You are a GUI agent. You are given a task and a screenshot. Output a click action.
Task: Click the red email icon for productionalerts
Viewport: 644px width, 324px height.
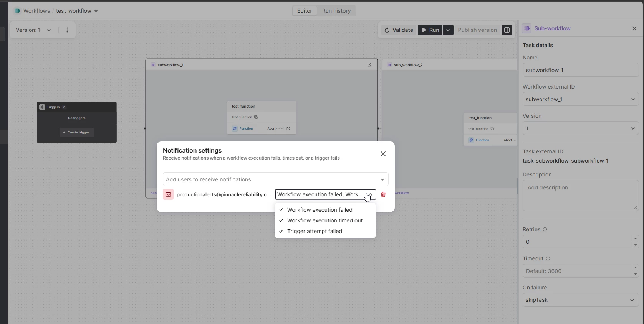click(168, 194)
